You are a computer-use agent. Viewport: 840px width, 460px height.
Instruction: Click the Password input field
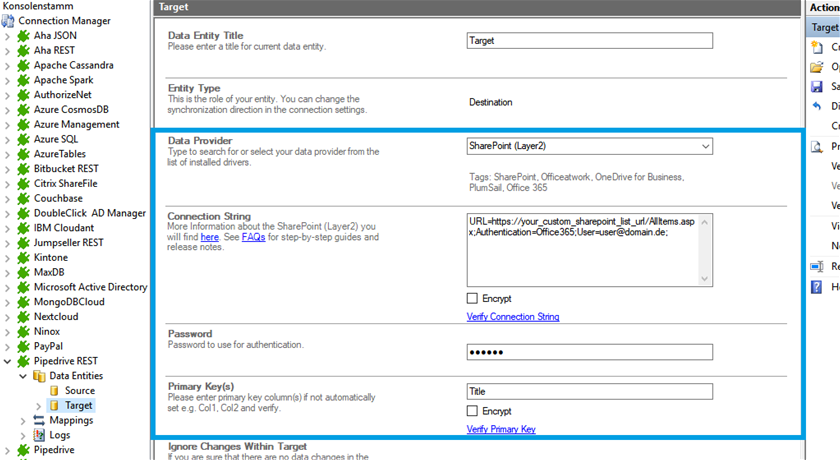pyautogui.click(x=589, y=352)
